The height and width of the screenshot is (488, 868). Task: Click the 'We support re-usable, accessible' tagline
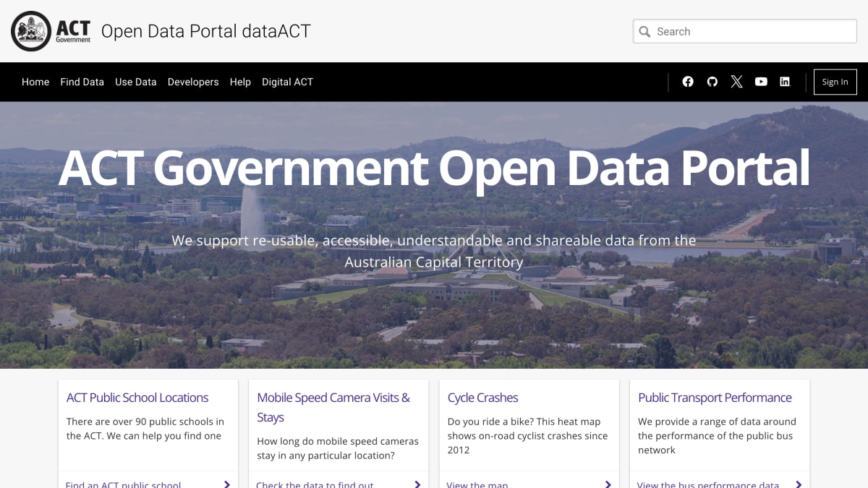(x=434, y=251)
